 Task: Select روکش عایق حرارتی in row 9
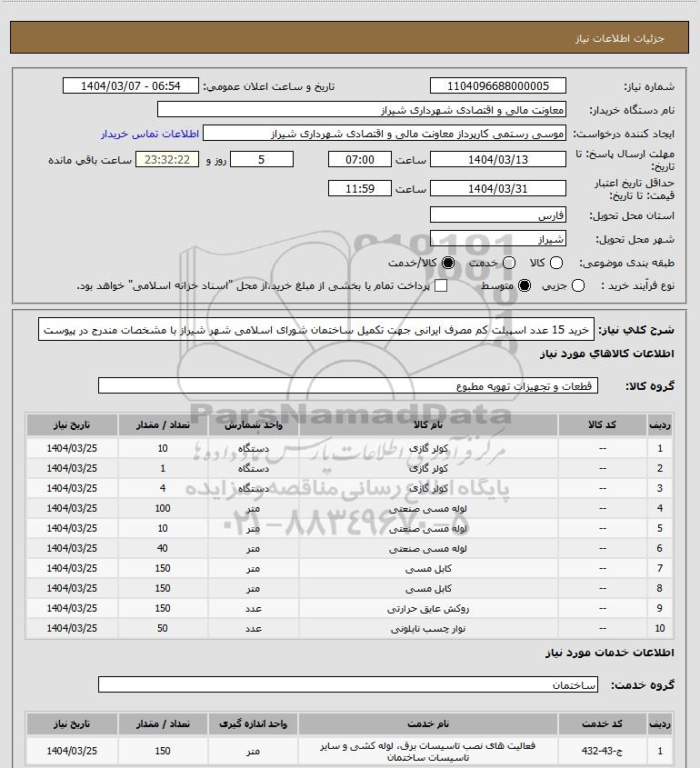coord(428,608)
